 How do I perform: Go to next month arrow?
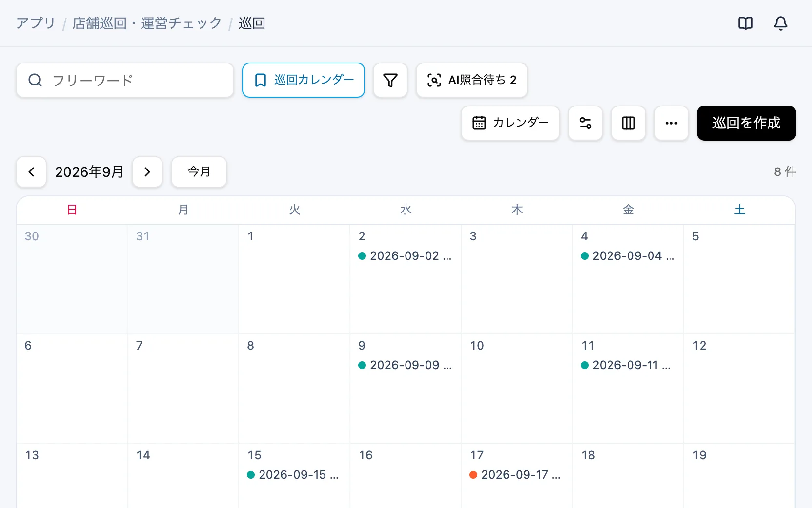tap(147, 172)
